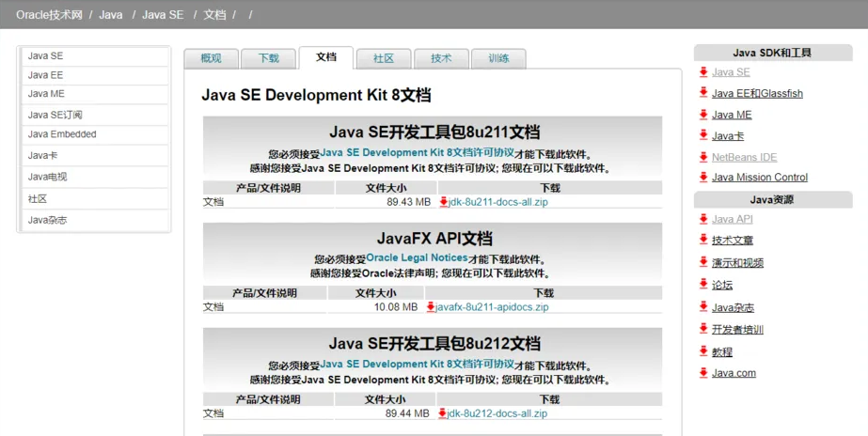The width and height of the screenshot is (868, 436).
Task: Select the 社区 tab
Action: pyautogui.click(x=384, y=58)
